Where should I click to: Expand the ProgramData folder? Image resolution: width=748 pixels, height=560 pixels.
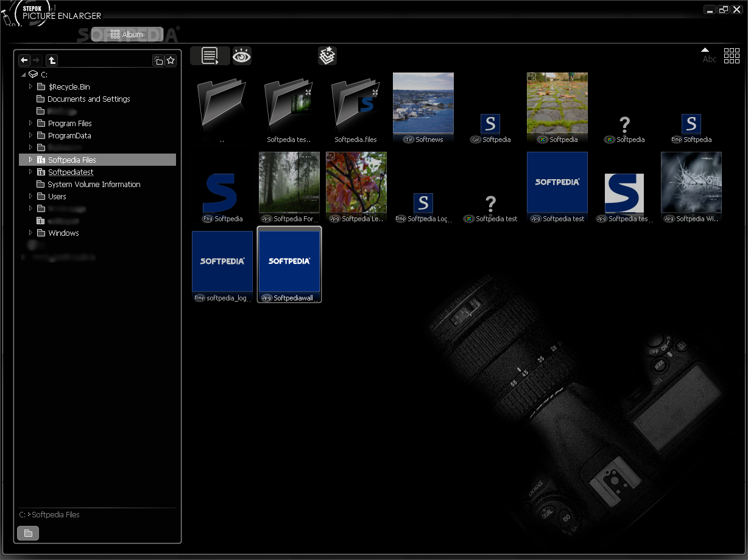(x=31, y=135)
